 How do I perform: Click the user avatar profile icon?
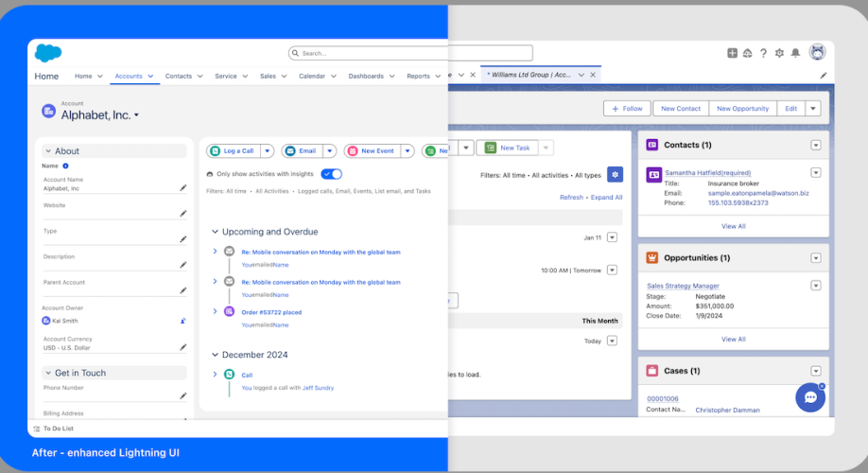click(x=817, y=52)
